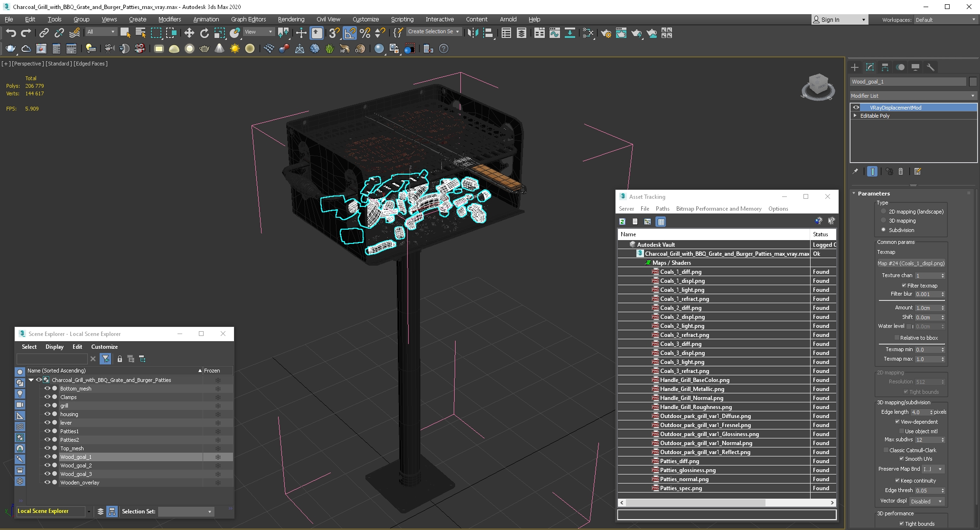Enable the Relative to bbox checkbox
The image size is (980, 530).
(896, 338)
